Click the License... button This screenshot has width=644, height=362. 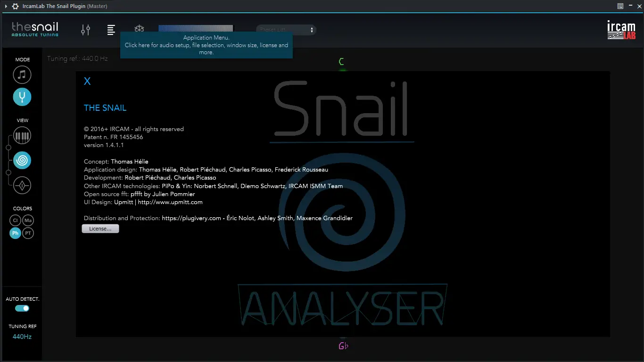tap(100, 229)
